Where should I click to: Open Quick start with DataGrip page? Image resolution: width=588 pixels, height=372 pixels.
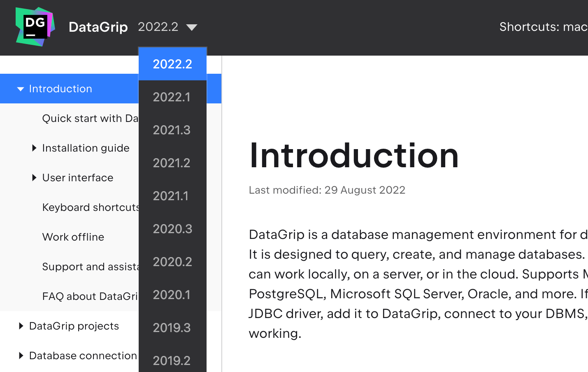coord(90,119)
